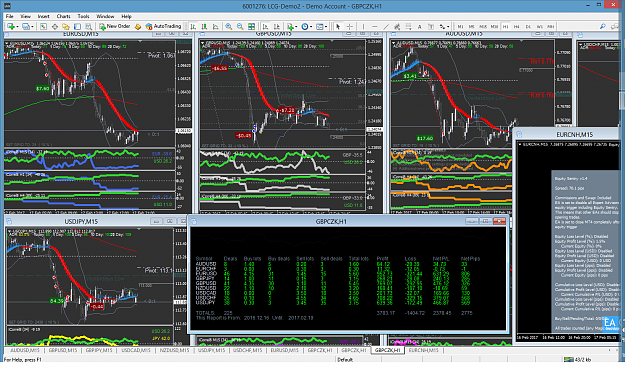This screenshot has height=367, width=625.
Task: Toggle the Navigator panel
Action: tap(66, 27)
